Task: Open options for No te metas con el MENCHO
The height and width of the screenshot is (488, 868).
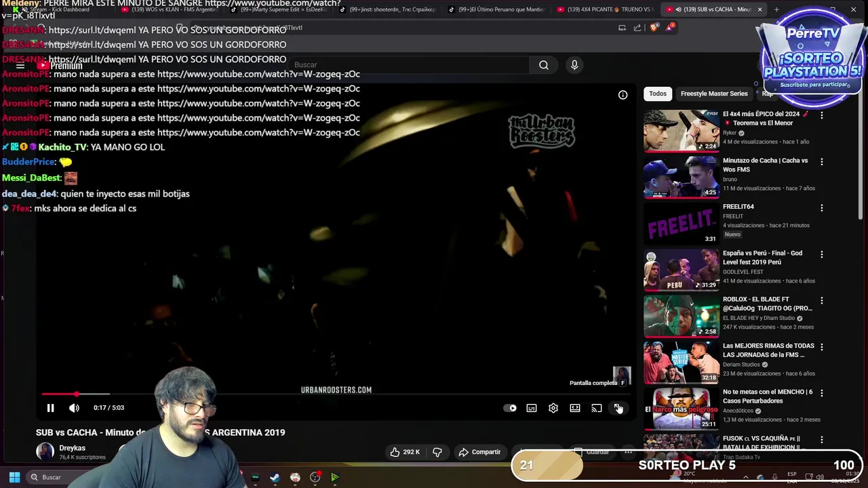Action: point(822,393)
